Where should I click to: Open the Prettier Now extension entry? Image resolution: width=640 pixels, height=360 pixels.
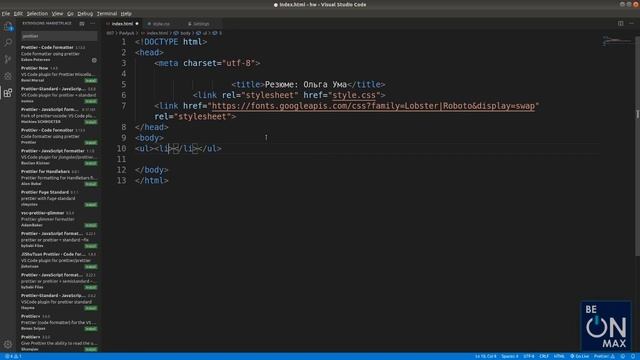(x=59, y=74)
